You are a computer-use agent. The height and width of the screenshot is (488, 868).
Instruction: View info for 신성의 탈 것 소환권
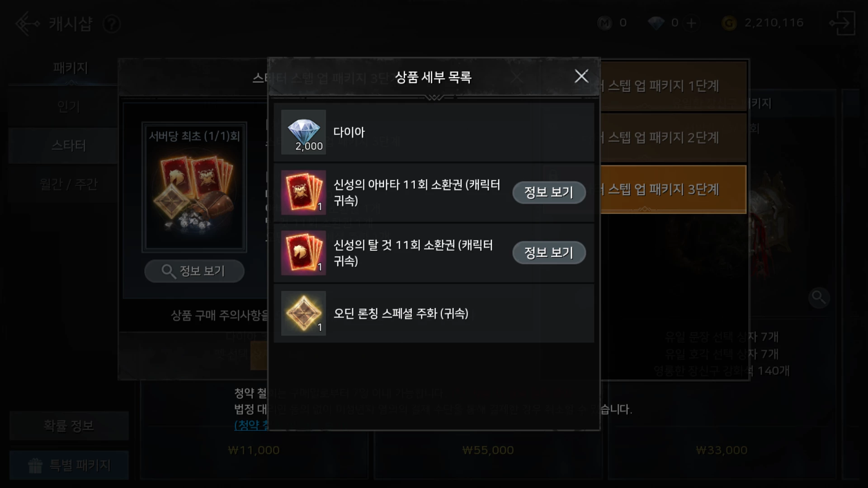point(549,253)
